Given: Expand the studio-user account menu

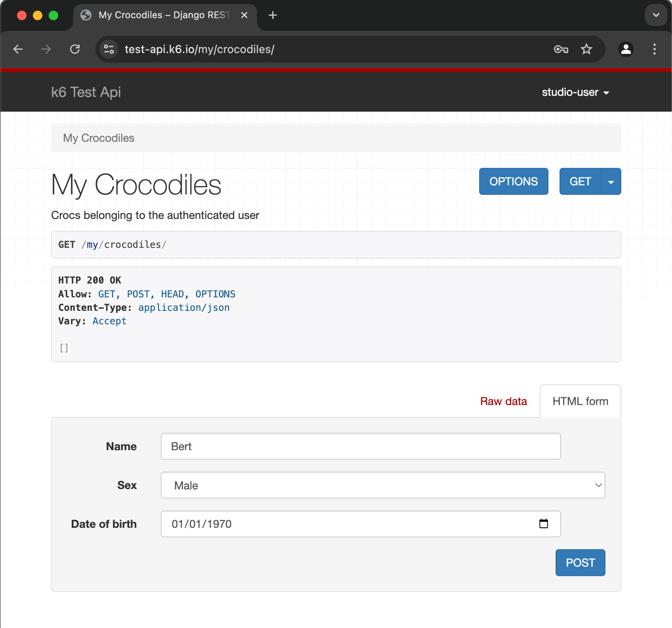Looking at the screenshot, I should 575,92.
